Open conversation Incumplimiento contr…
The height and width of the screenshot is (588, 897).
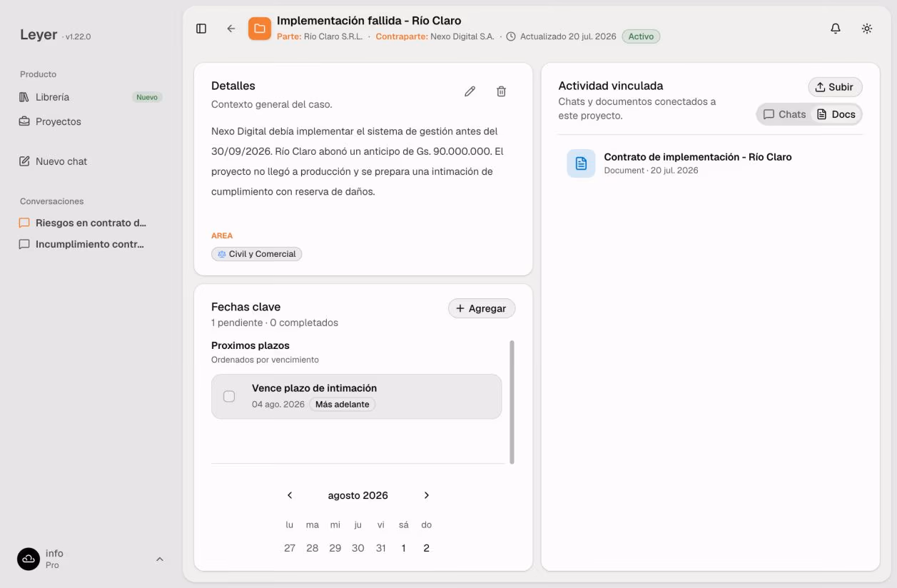click(91, 244)
